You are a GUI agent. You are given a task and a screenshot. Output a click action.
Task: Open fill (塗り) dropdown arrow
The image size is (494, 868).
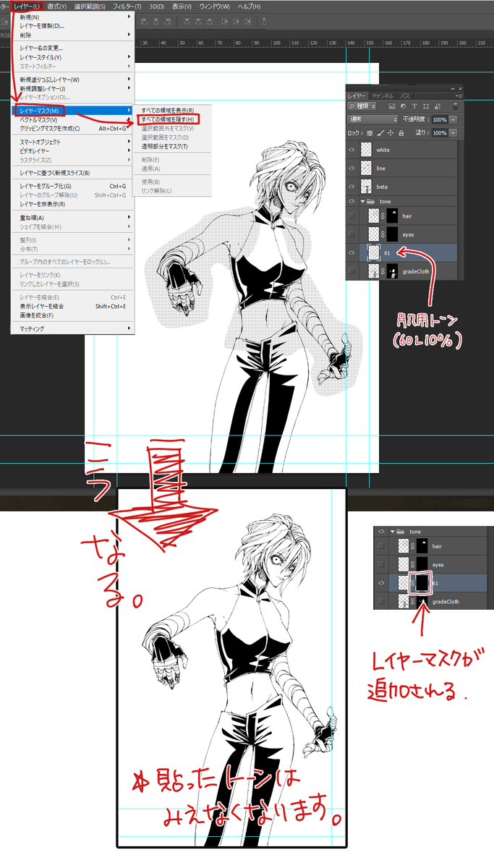pyautogui.click(x=453, y=133)
